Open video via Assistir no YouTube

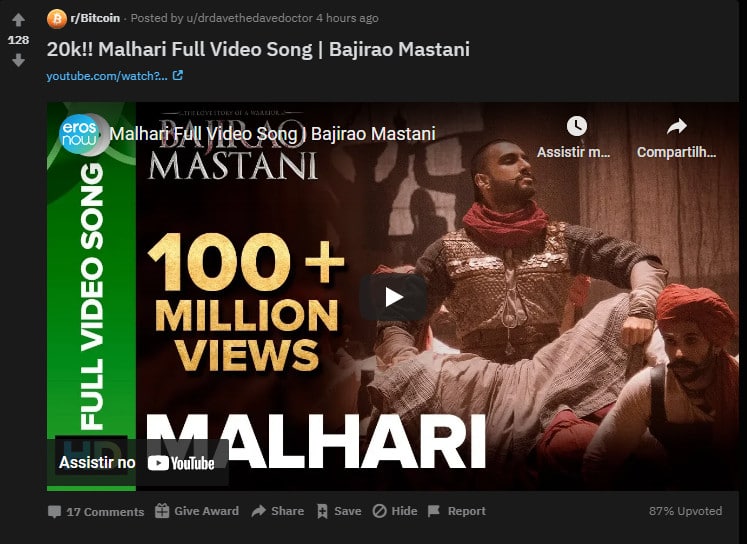point(137,463)
